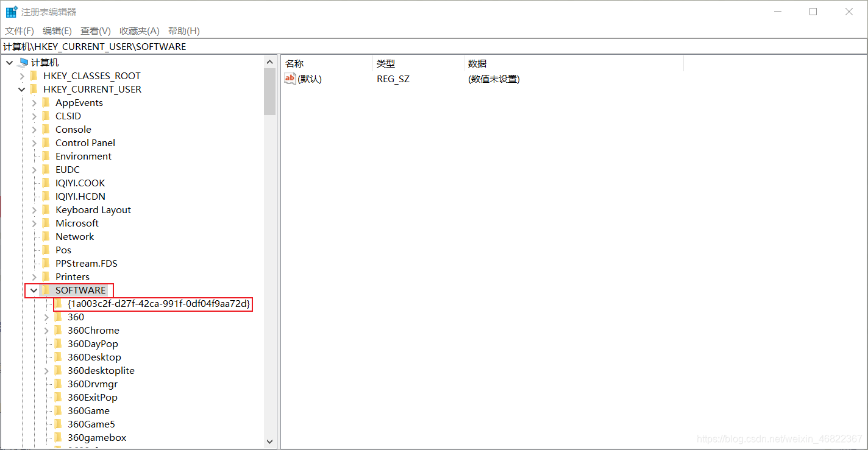This screenshot has width=868, height=450.
Task: Click the Microsoft folder icon
Action: click(46, 223)
